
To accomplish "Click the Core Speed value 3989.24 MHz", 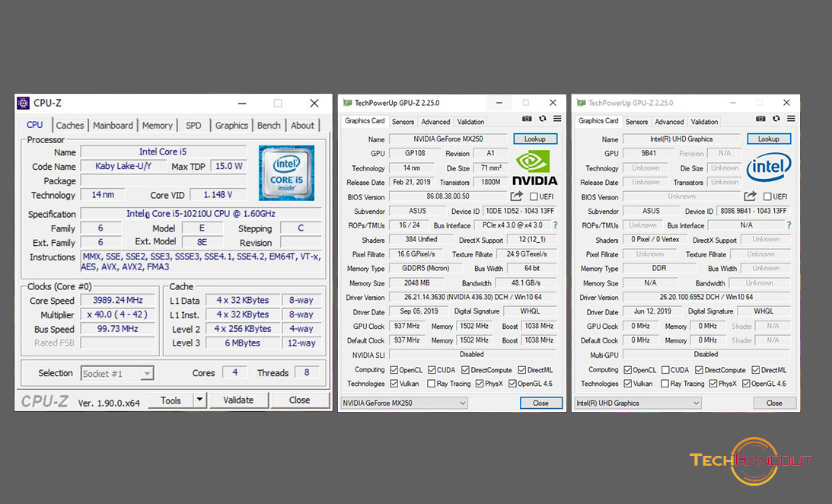I will click(118, 300).
